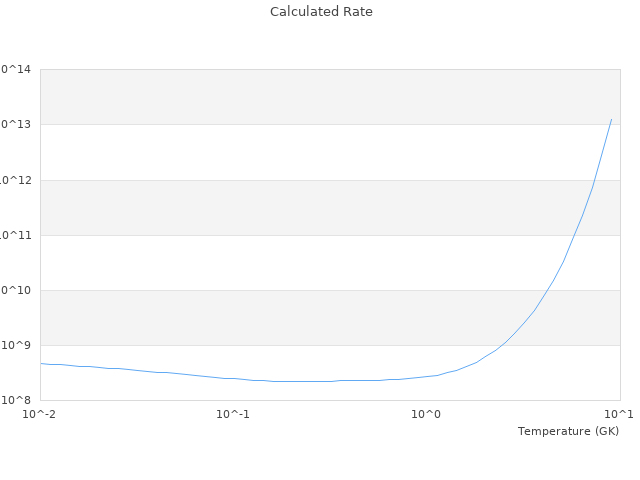Click the 10^1 x-axis tick label

618,414
